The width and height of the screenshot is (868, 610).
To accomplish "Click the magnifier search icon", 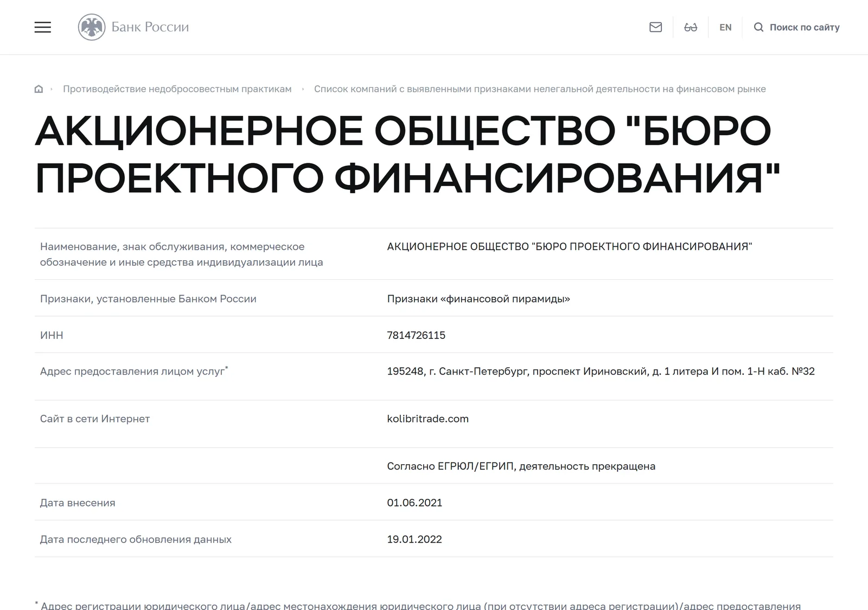I will [758, 27].
